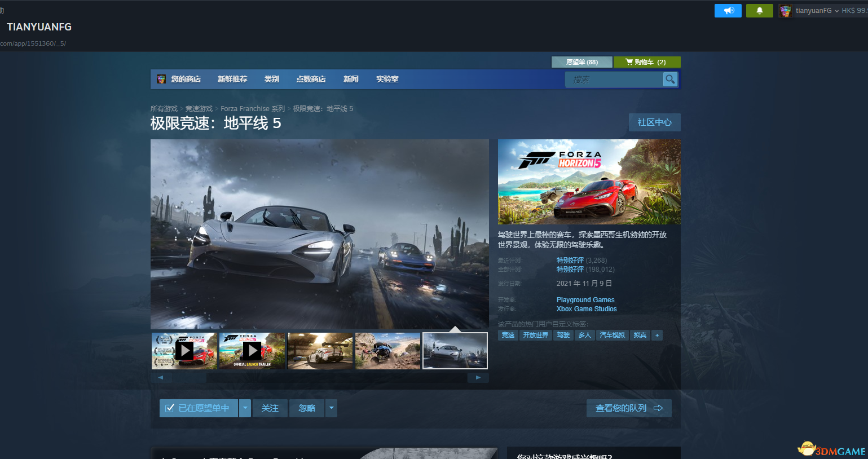This screenshot has width=868, height=459.
Task: Click the 查看您的队列 queue button
Action: tap(629, 408)
